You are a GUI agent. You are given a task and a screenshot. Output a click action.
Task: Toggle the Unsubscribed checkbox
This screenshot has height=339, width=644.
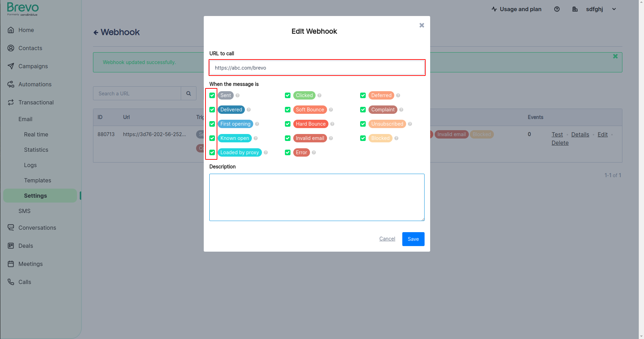coord(363,124)
